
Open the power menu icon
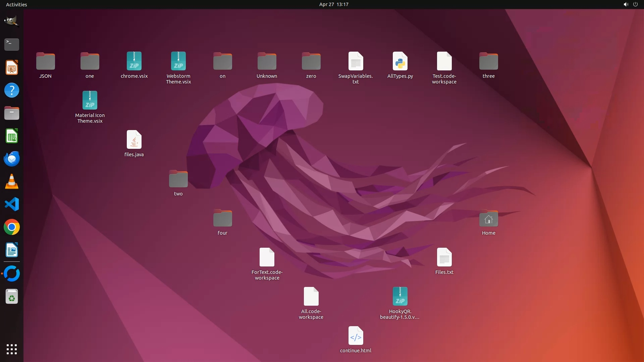635,4
